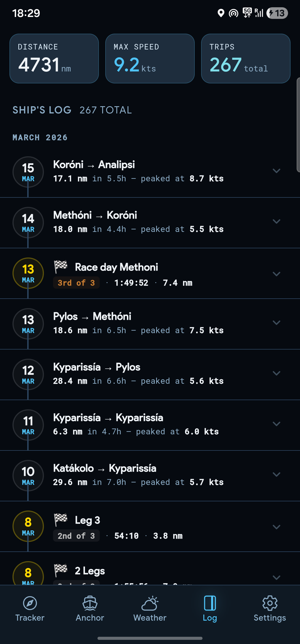Open the Weather cloud-sun icon
This screenshot has height=644, width=300.
(x=150, y=603)
